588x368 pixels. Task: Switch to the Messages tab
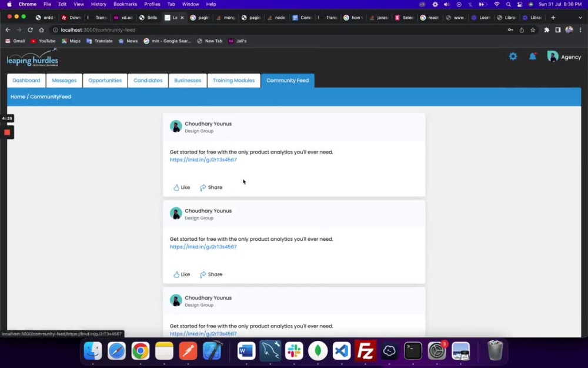(64, 80)
